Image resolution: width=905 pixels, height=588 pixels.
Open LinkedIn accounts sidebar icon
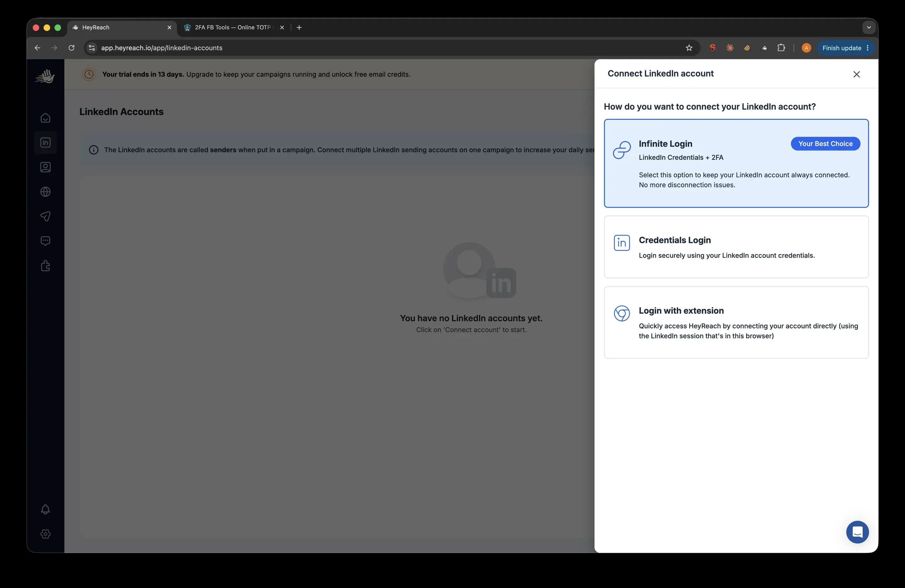(45, 142)
